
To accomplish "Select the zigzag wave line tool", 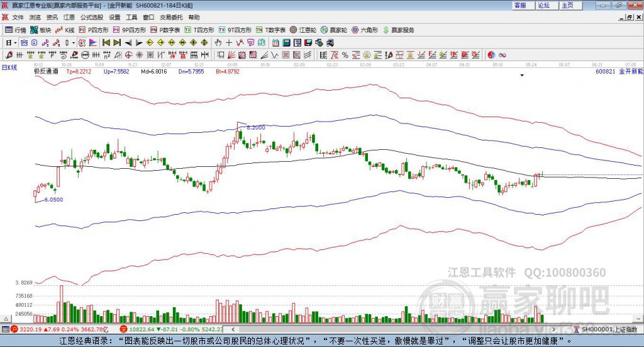I will pyautogui.click(x=275, y=55).
